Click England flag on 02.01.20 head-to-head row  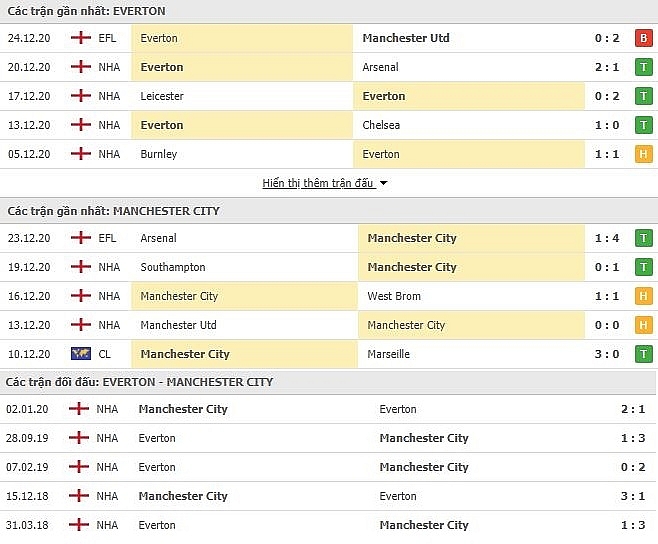[x=79, y=408]
